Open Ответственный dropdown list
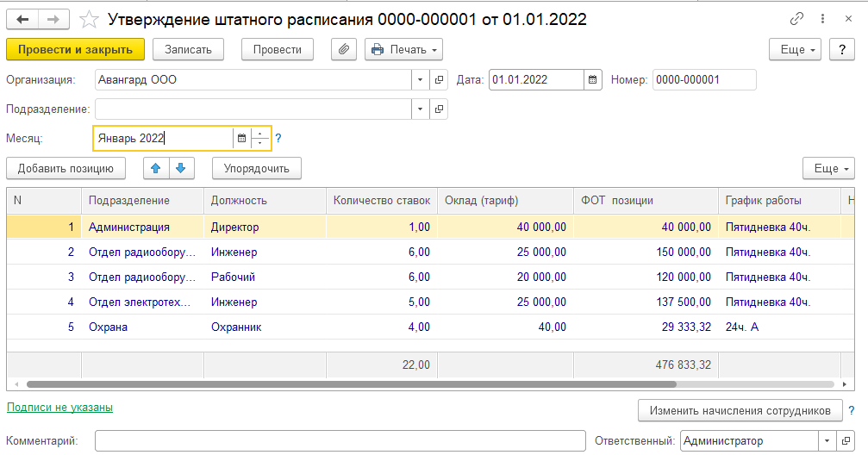This screenshot has height=455, width=868. pos(827,441)
